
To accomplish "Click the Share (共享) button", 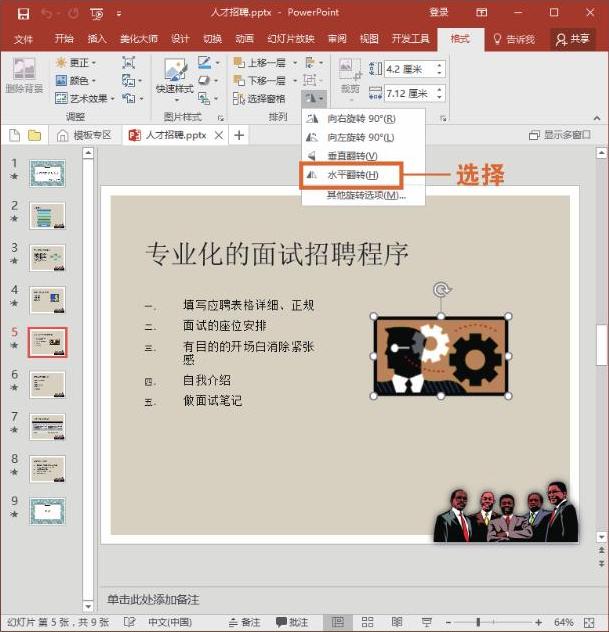I will pyautogui.click(x=573, y=39).
